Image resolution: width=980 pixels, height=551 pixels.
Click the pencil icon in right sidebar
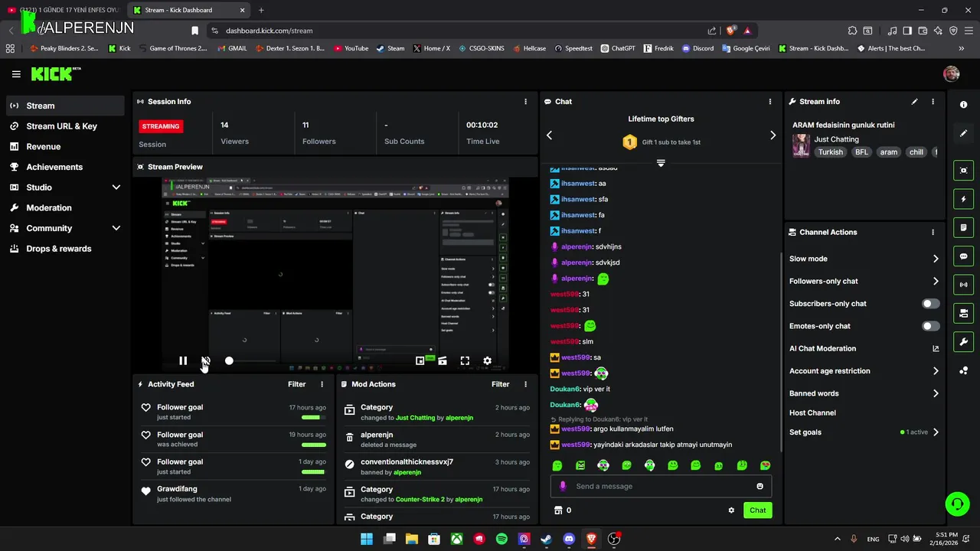point(963,133)
